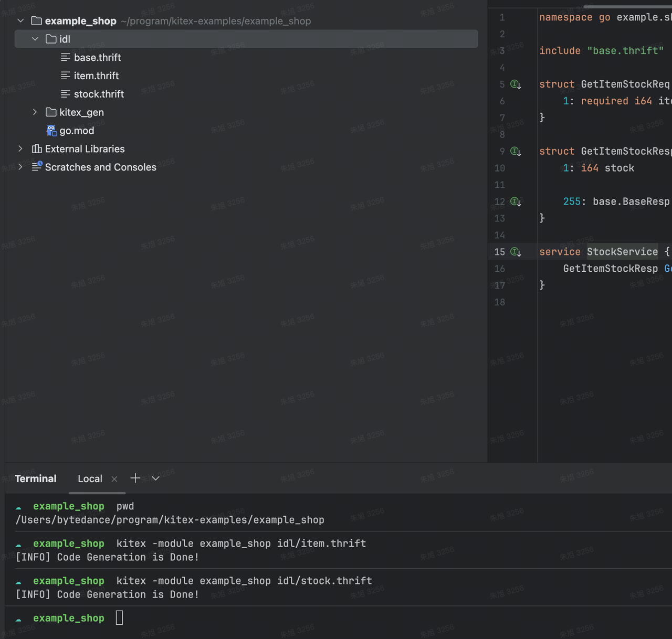The width and height of the screenshot is (672, 639).
Task: Select stock.thrift in project tree
Action: (x=99, y=94)
